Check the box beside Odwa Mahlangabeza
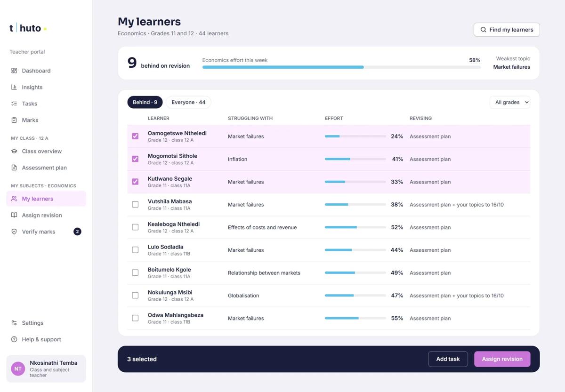The image size is (565, 392). tap(135, 318)
